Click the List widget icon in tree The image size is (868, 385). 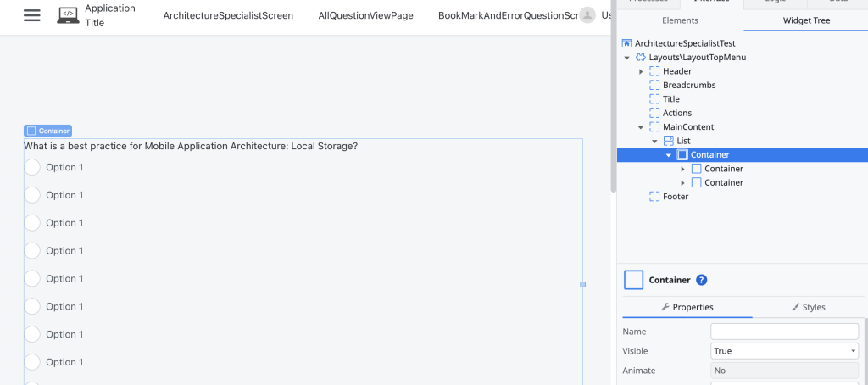pos(668,141)
